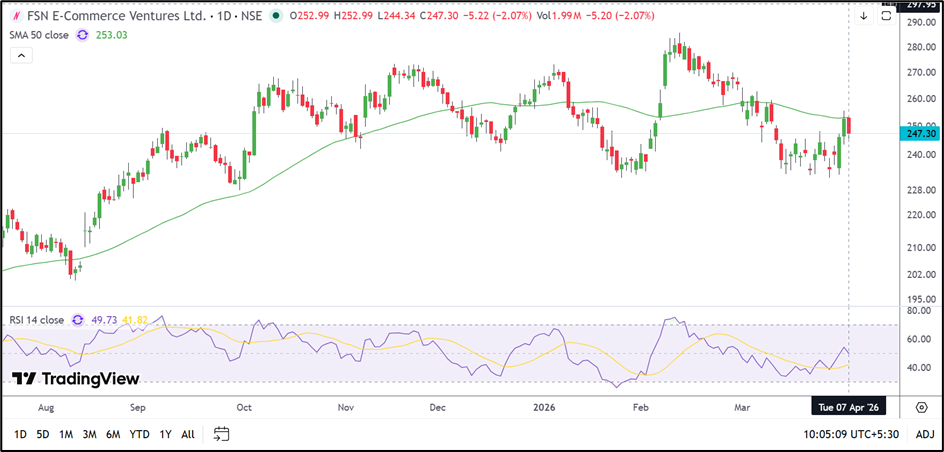Show the All time range
Viewport: 944px width, 452px height.
[188, 434]
